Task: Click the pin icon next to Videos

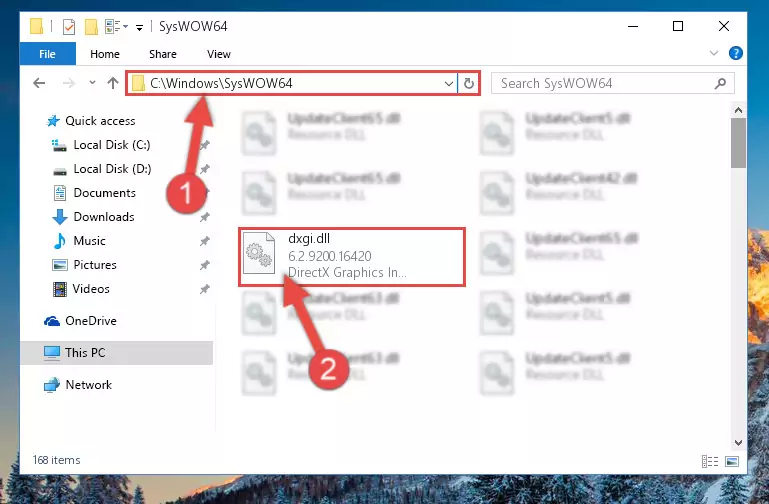Action: click(205, 289)
